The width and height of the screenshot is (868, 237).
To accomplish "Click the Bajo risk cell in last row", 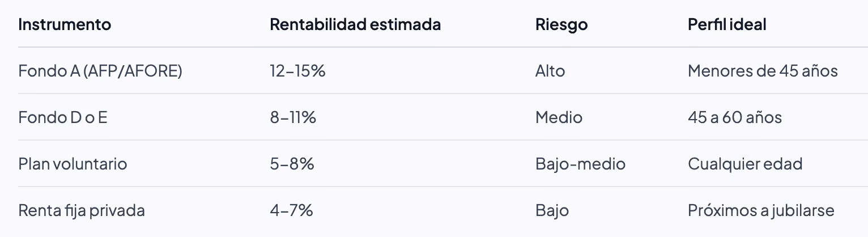I will point(552,210).
